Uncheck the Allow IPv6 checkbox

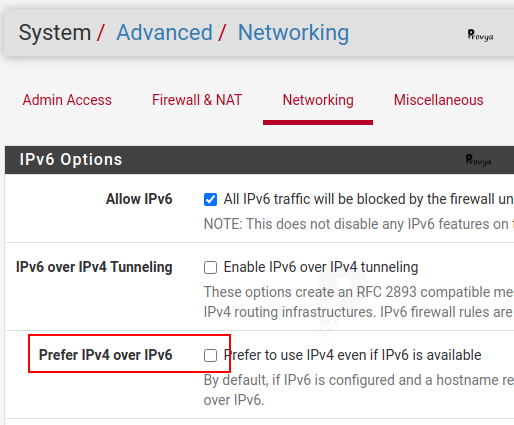coord(210,200)
